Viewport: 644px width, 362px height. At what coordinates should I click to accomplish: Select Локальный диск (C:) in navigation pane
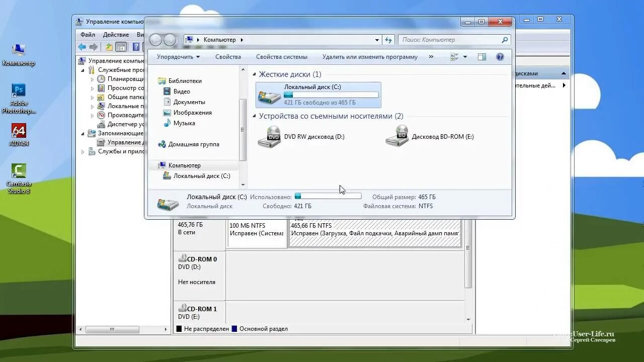click(201, 176)
